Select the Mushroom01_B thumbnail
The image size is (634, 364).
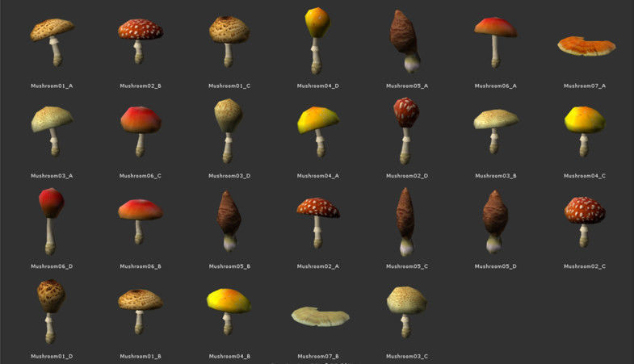coord(141,312)
